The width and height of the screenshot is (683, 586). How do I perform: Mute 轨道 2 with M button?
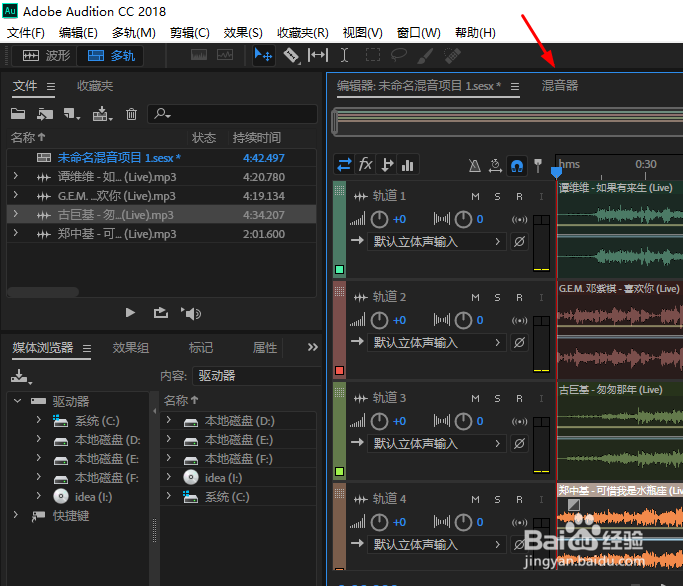pyautogui.click(x=475, y=298)
